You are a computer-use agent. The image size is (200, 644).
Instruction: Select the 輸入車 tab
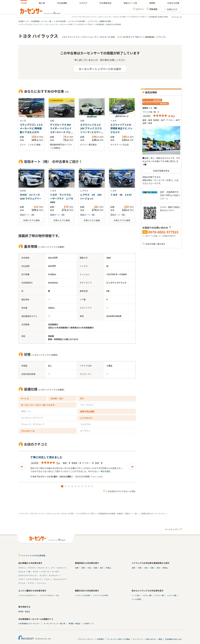pyautogui.click(x=42, y=3)
